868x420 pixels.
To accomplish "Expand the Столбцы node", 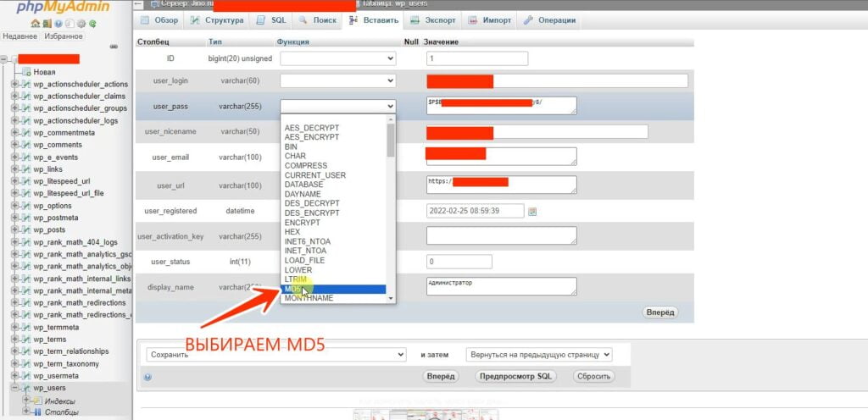I will [25, 412].
